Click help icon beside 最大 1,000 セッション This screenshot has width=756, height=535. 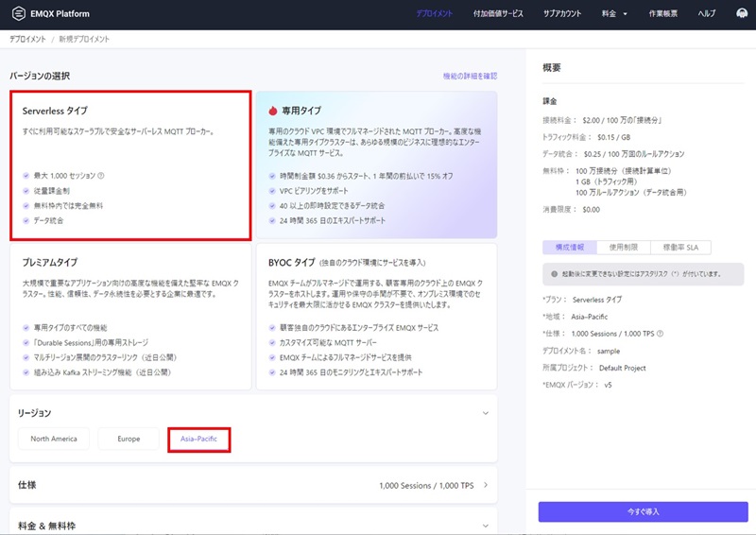(x=101, y=176)
